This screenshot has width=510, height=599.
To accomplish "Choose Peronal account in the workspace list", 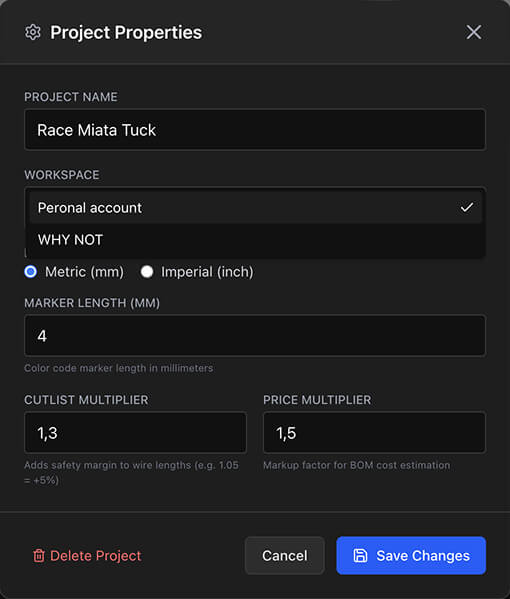I will click(x=255, y=208).
